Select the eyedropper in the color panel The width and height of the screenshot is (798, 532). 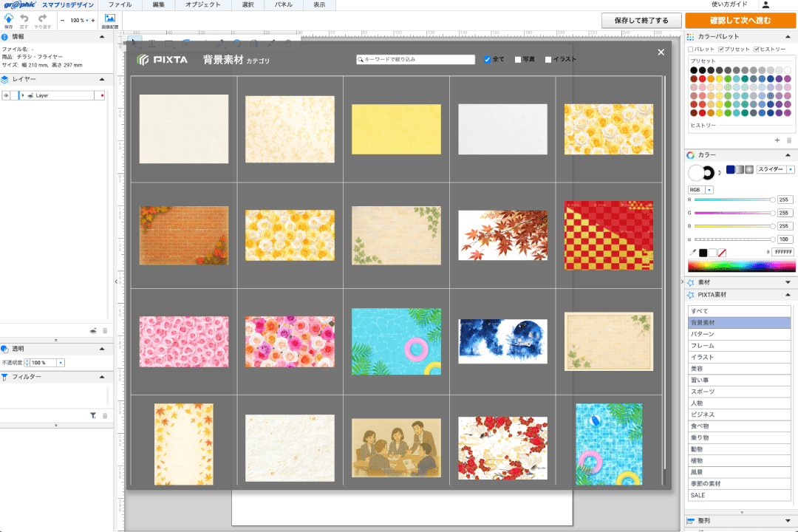click(691, 253)
